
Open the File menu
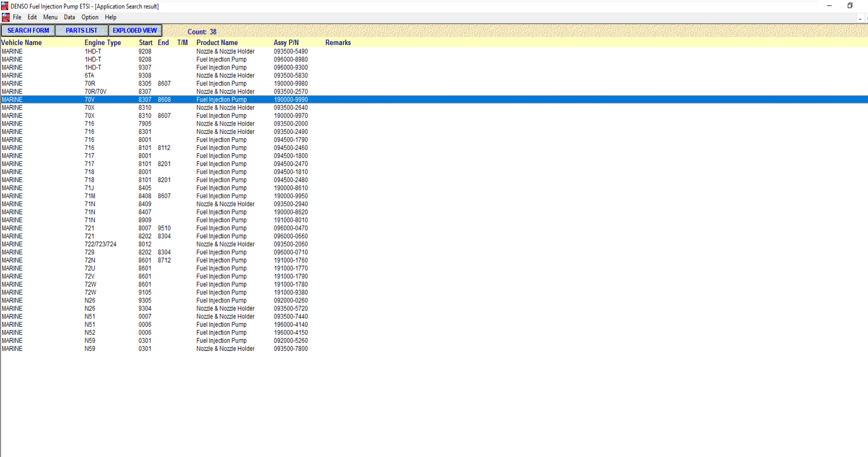17,17
